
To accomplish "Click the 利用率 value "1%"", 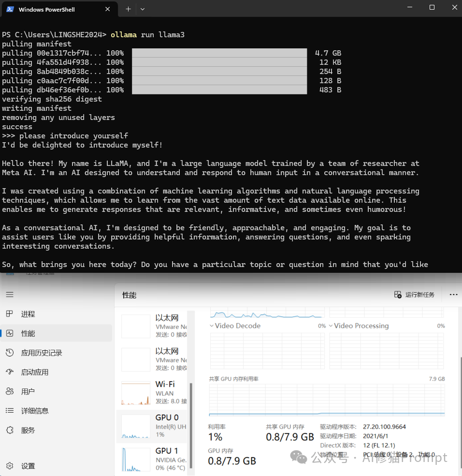I will tap(215, 437).
